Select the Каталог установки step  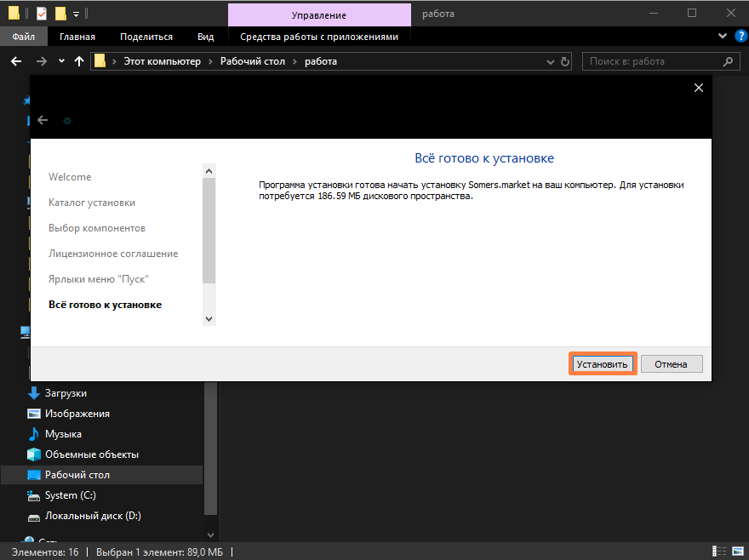tap(92, 203)
